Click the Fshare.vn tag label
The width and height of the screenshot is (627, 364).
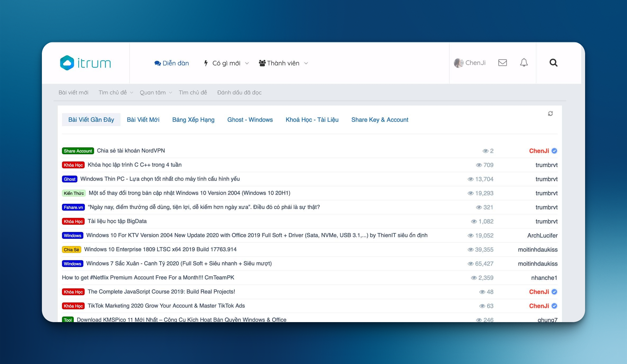click(73, 207)
